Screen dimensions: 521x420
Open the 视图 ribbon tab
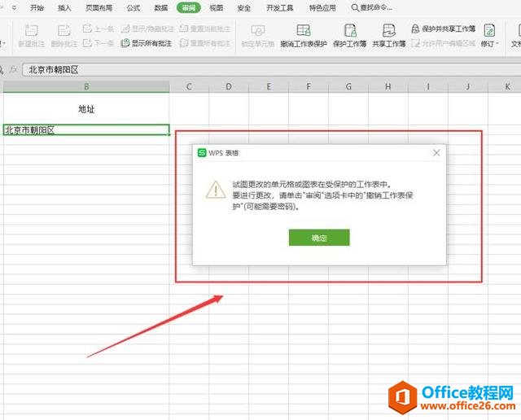pyautogui.click(x=217, y=7)
